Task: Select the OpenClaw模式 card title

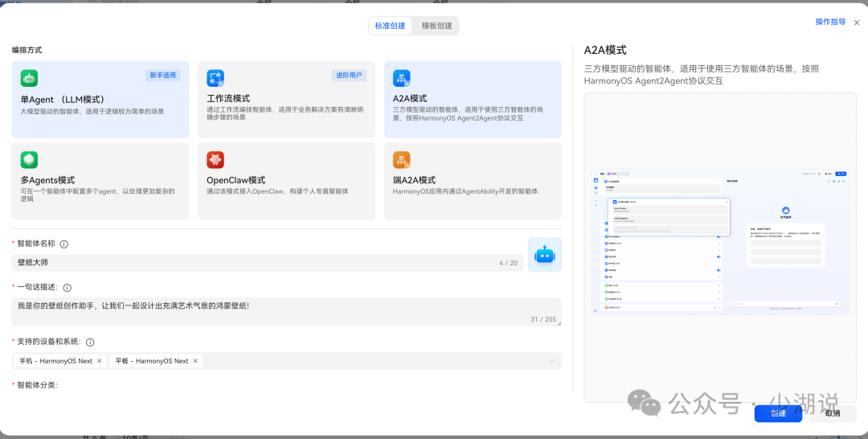Action: point(235,180)
